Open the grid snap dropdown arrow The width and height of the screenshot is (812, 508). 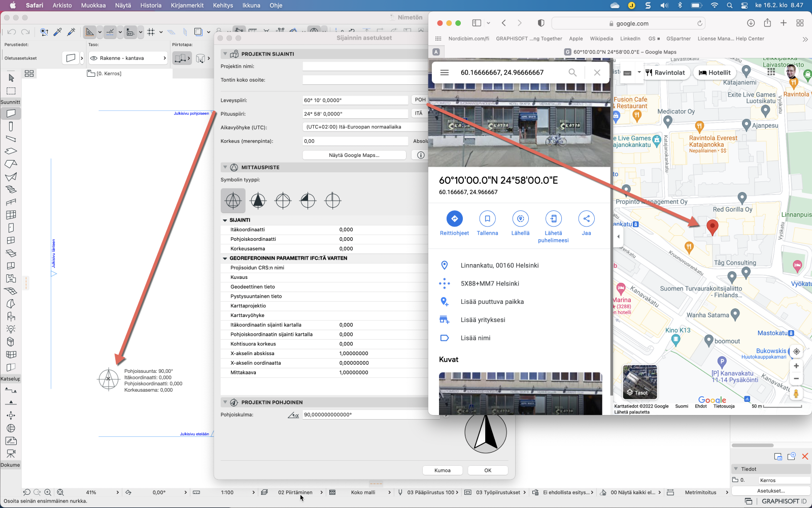(161, 32)
